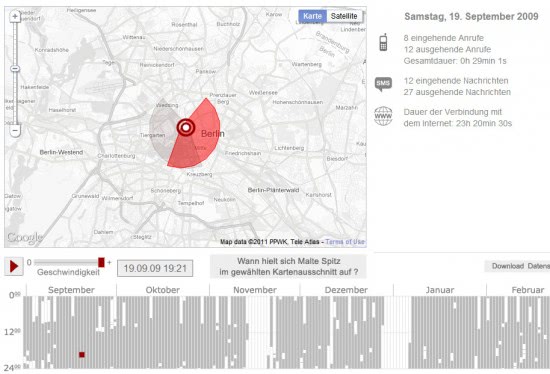Click the red location marker on Berlin
This screenshot has height=374, width=550.
(186, 127)
